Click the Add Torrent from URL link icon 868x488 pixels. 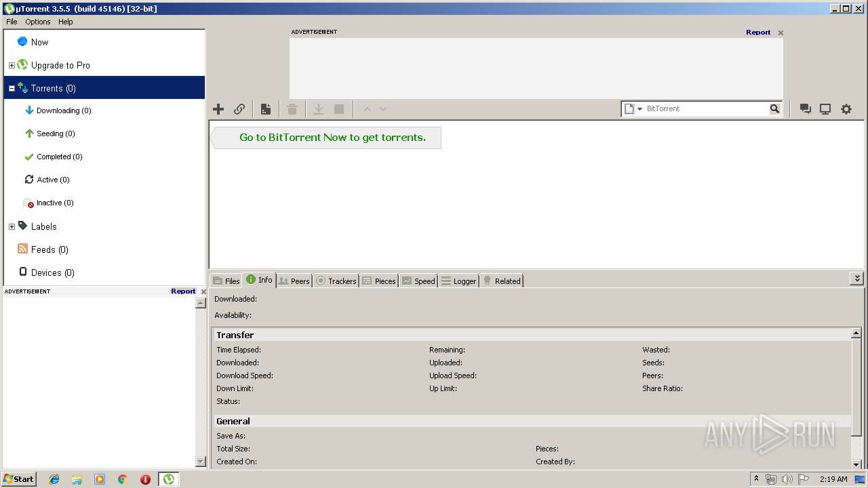[239, 109]
